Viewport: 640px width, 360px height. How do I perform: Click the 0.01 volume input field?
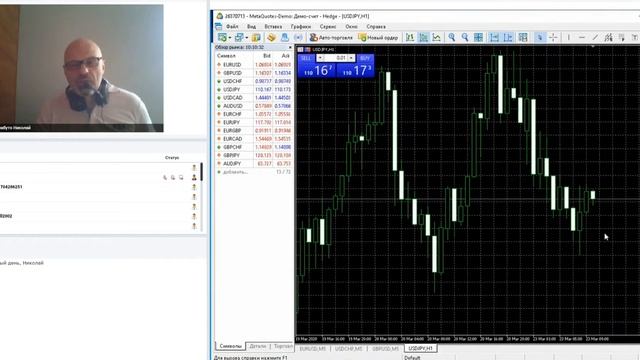[336, 58]
